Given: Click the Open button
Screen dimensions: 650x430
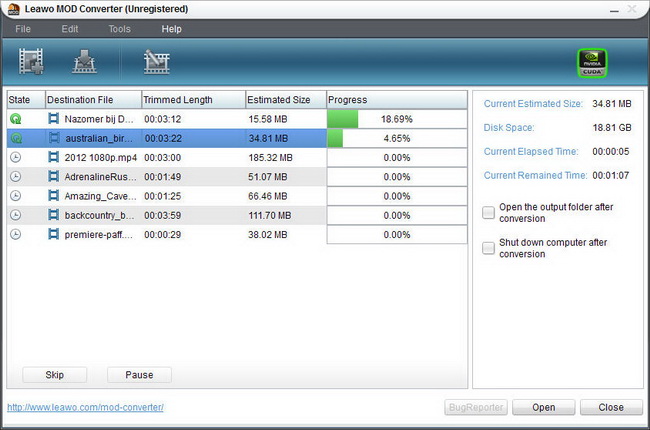Looking at the screenshot, I should point(543,408).
